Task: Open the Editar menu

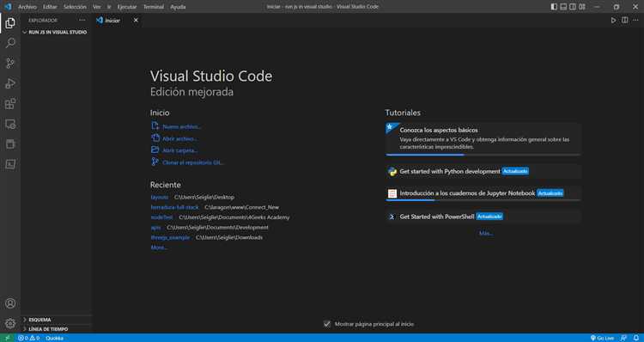Action: click(50, 7)
